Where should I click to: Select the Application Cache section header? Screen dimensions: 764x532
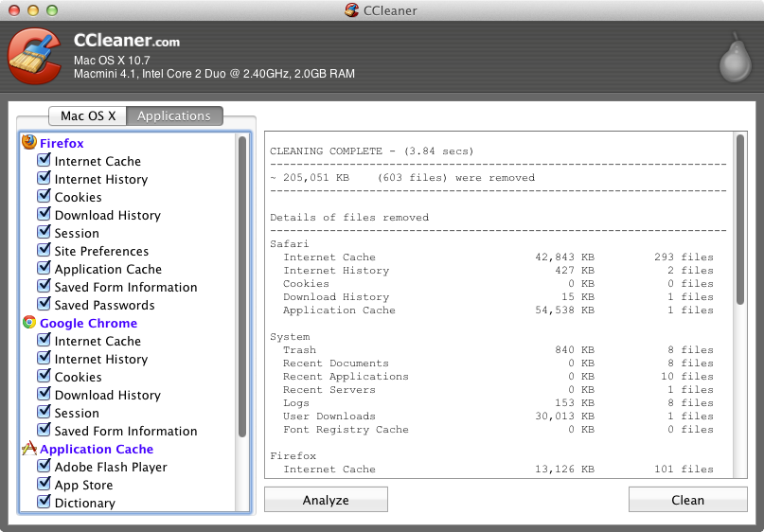click(96, 449)
